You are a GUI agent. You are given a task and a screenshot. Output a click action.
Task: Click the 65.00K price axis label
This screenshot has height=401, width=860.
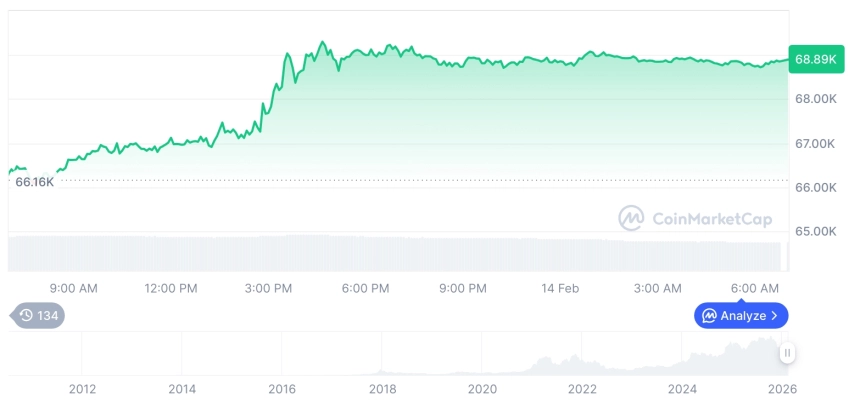click(x=816, y=231)
